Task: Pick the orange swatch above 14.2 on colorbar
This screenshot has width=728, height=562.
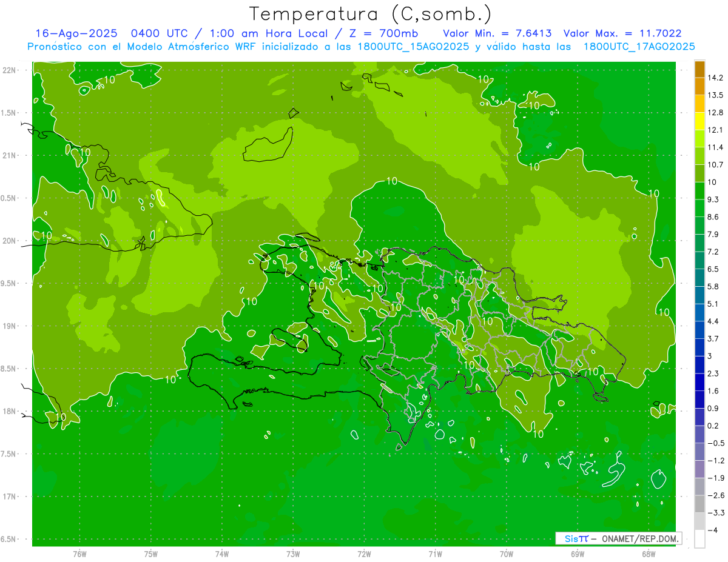Action: 699,69
